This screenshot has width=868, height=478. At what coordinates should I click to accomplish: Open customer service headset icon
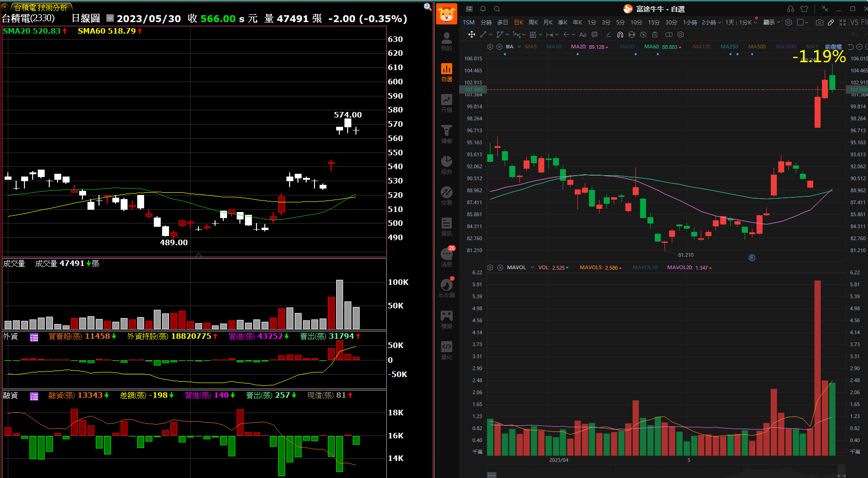point(791,9)
